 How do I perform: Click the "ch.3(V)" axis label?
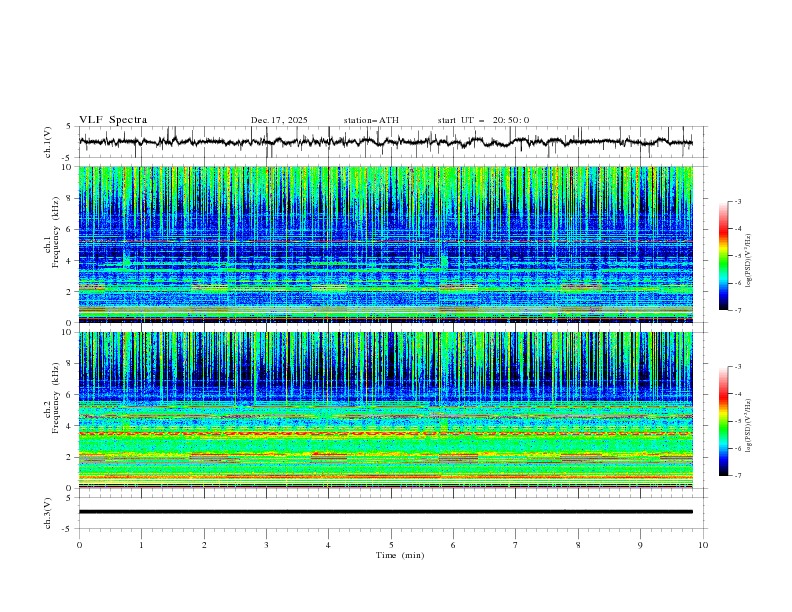48,513
